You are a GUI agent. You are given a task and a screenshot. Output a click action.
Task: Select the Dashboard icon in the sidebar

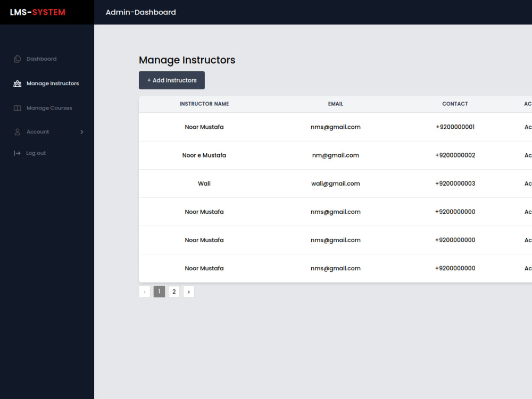point(17,59)
